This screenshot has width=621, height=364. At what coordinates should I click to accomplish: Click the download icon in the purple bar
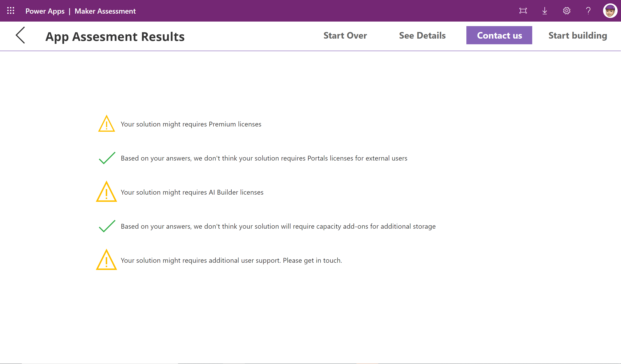tap(545, 11)
